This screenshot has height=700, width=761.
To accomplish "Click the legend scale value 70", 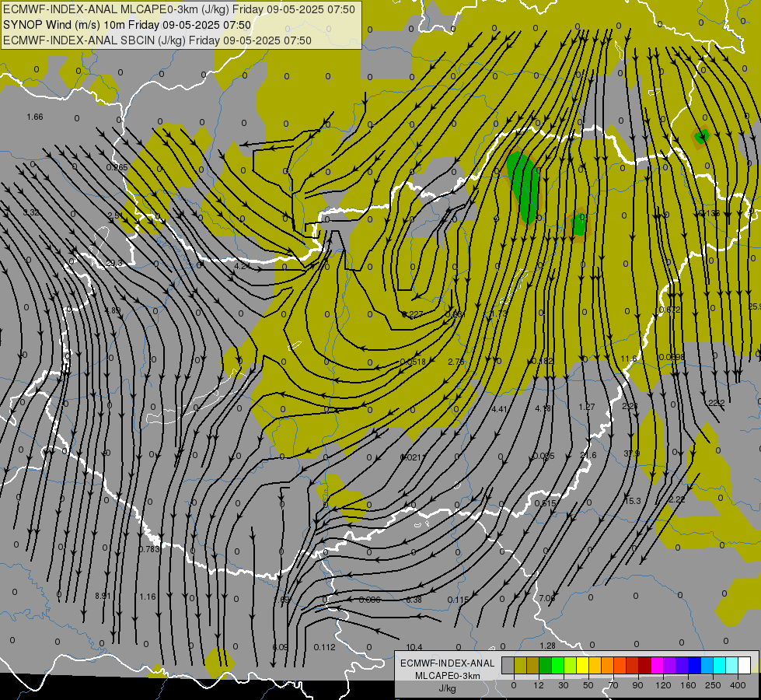I will (x=613, y=685).
